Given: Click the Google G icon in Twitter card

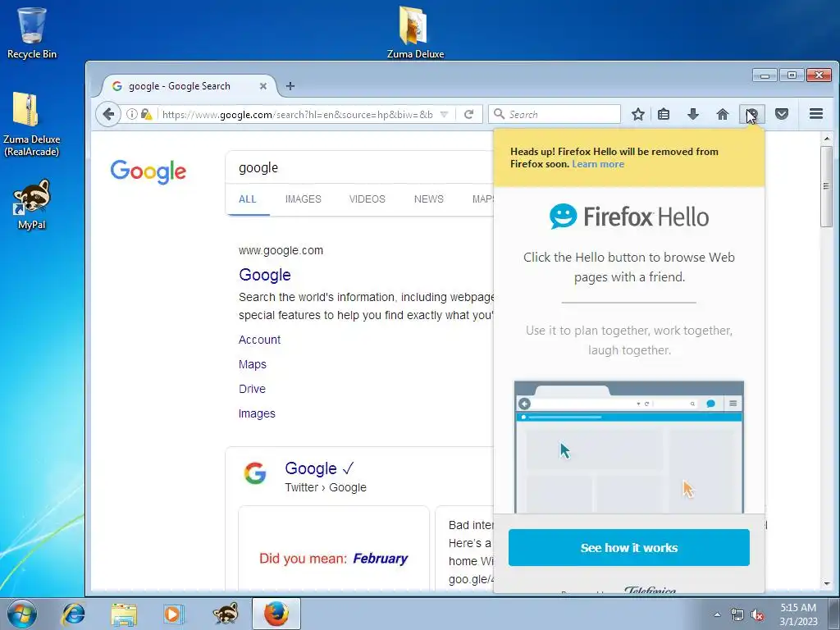Looking at the screenshot, I should [x=255, y=473].
